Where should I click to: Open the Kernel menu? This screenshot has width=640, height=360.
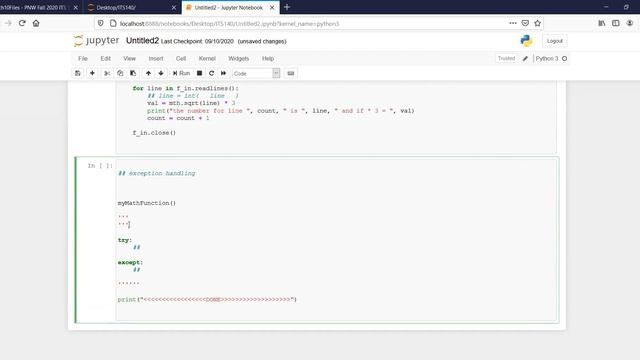pyautogui.click(x=207, y=58)
